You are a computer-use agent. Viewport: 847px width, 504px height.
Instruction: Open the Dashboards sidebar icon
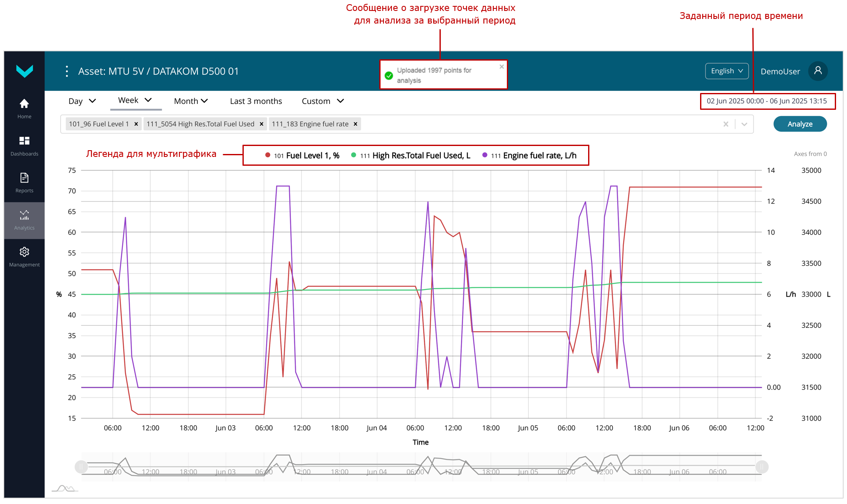24,141
